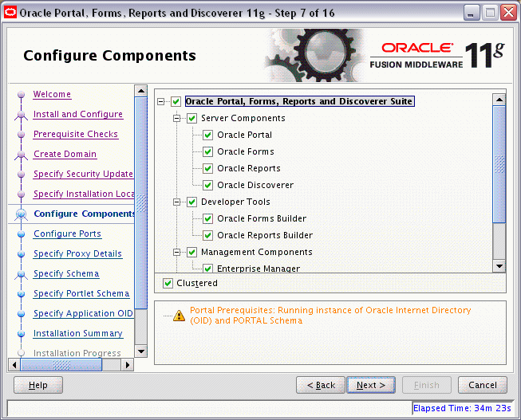Viewport: 521px width, 420px height.
Task: Disable the Clustered checkbox
Action: point(168,283)
